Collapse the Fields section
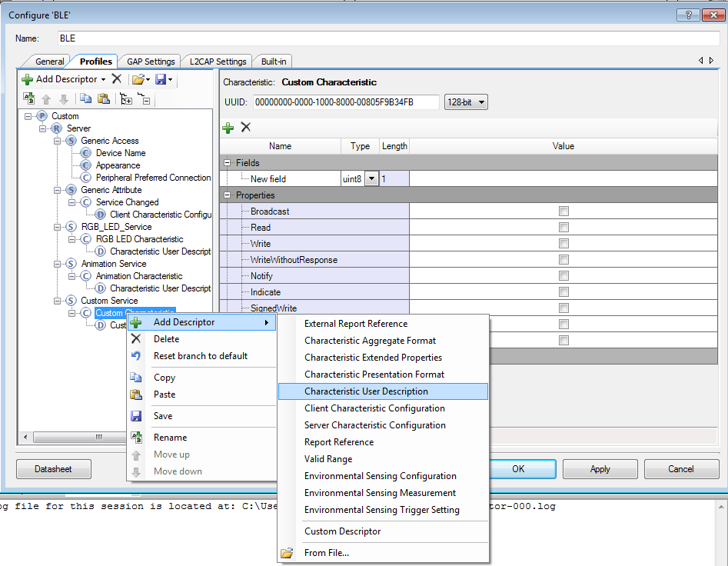This screenshot has width=728, height=566. 227,162
